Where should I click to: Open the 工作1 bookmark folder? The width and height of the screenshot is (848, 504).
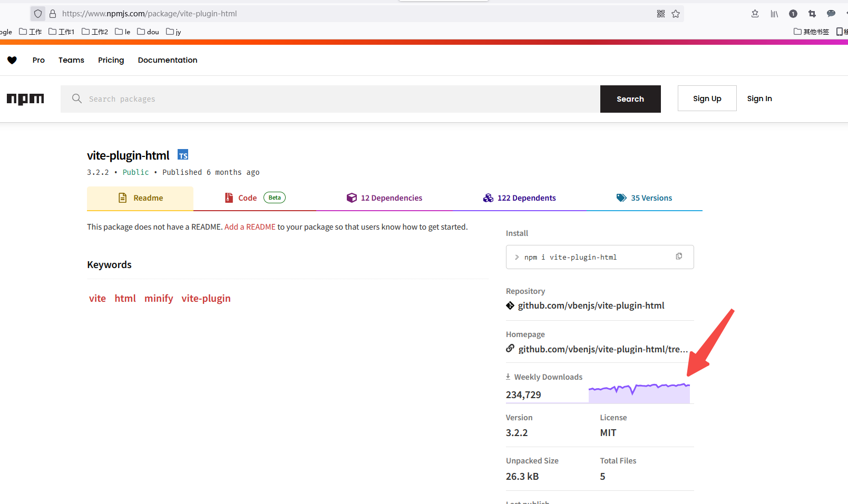click(x=62, y=32)
